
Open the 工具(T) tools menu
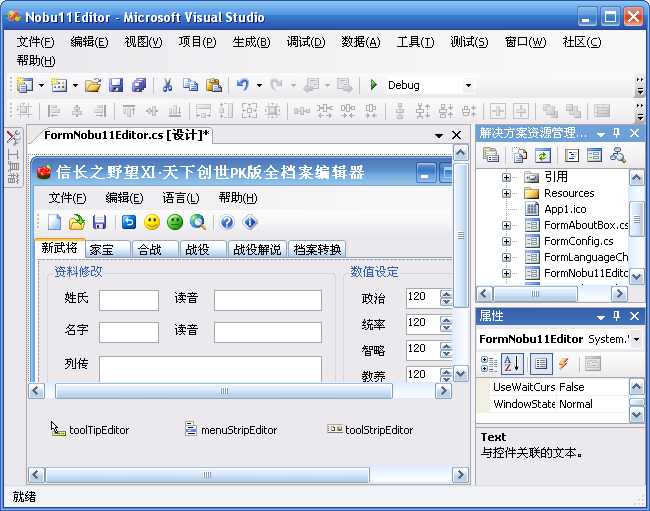pos(415,42)
